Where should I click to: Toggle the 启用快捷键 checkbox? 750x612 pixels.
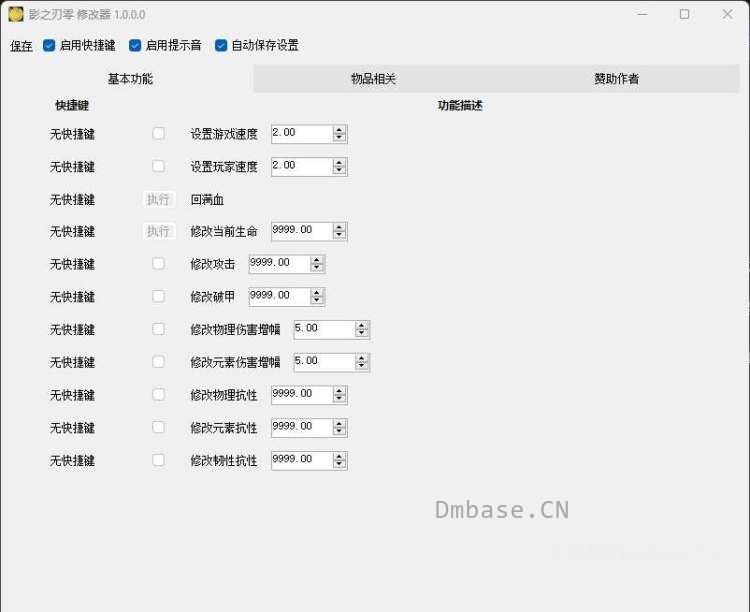[49, 45]
